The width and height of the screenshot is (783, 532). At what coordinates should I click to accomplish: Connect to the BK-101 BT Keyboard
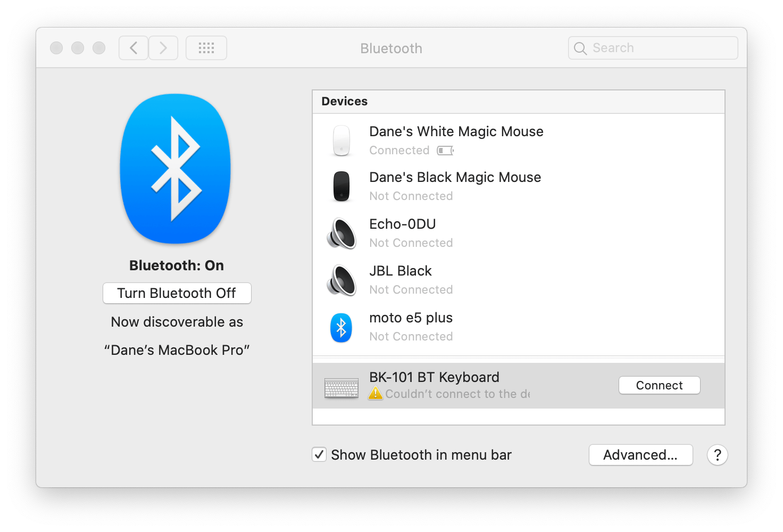[659, 385]
